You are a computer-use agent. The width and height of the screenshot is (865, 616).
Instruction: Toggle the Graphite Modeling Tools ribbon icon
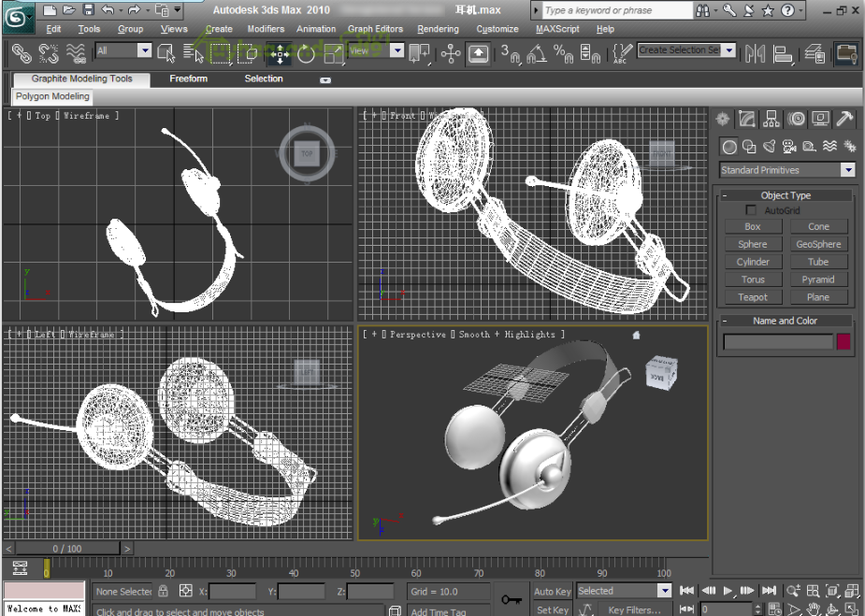[846, 53]
